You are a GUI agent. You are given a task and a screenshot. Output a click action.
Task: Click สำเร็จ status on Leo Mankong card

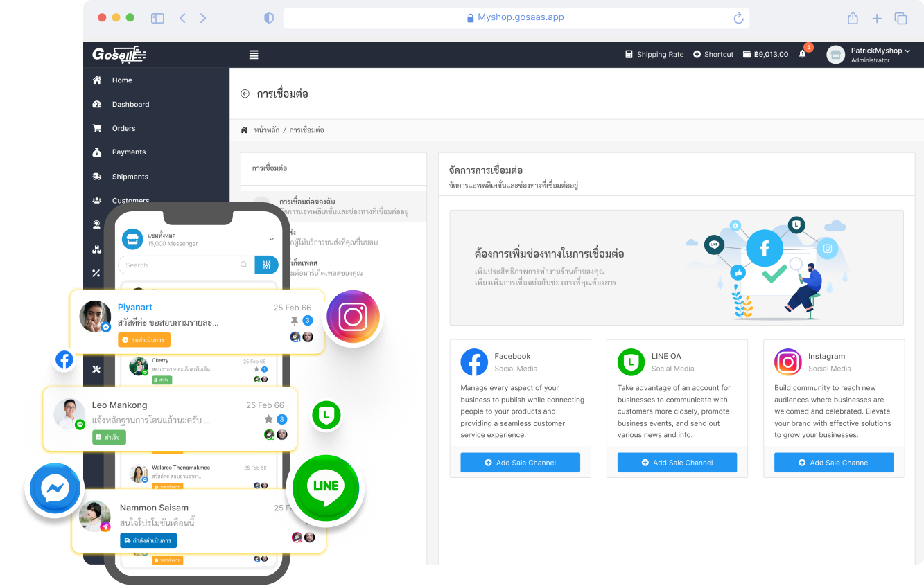coord(109,437)
